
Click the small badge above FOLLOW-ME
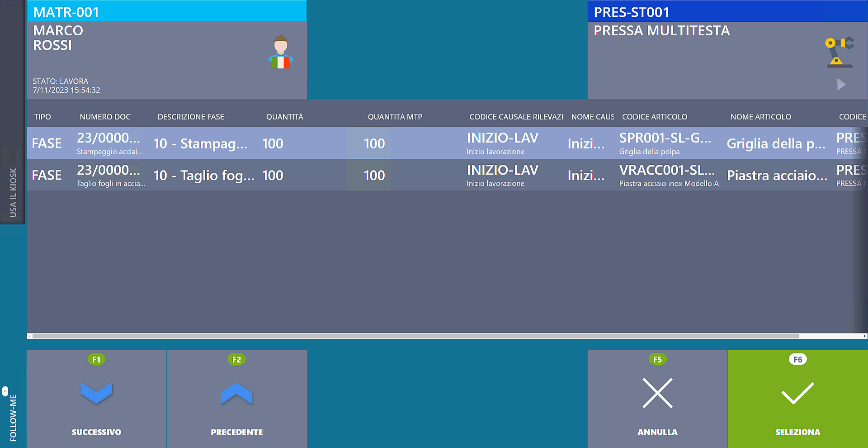click(5, 391)
